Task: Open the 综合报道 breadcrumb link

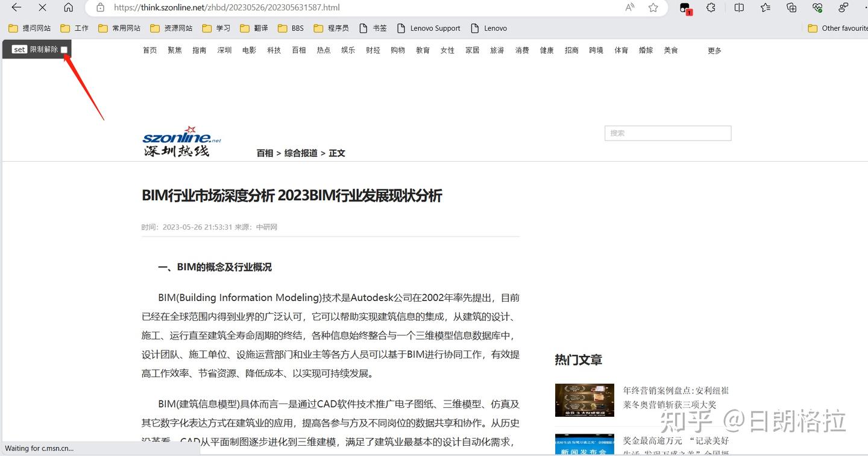Action: tap(300, 153)
